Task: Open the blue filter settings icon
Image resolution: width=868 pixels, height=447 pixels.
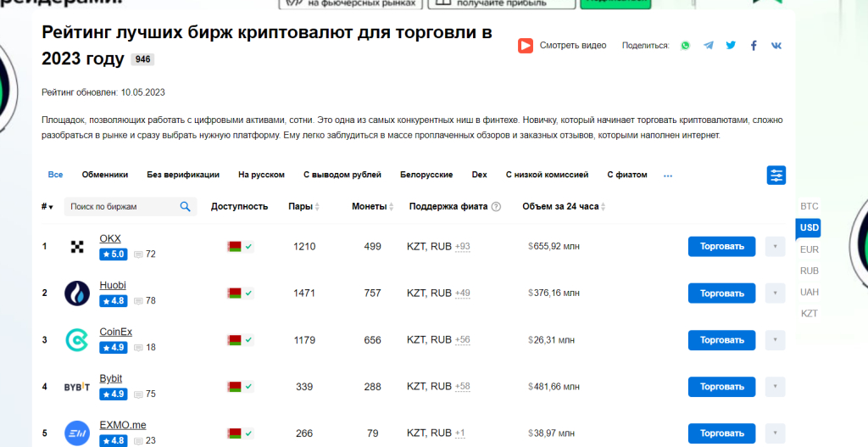Action: tap(776, 175)
